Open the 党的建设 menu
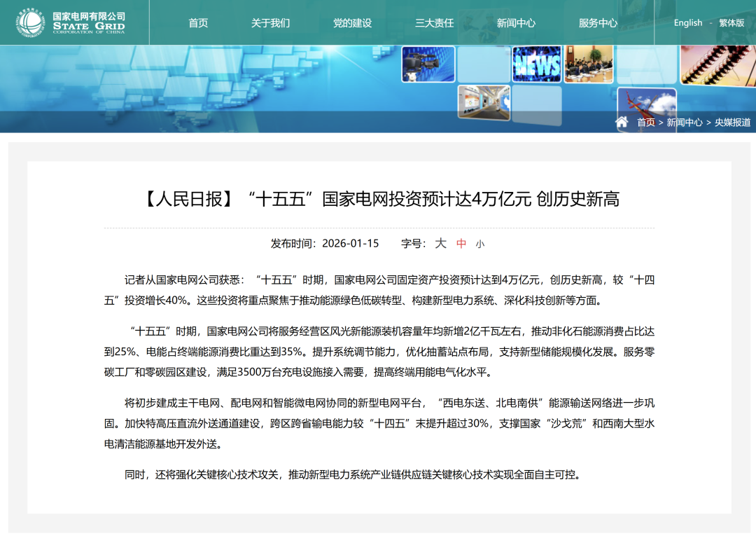 [352, 22]
